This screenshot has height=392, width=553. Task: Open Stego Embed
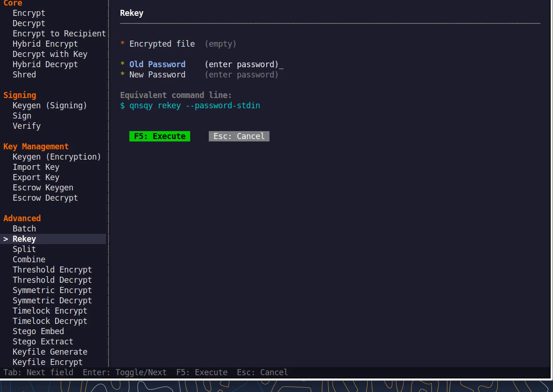[x=38, y=331]
